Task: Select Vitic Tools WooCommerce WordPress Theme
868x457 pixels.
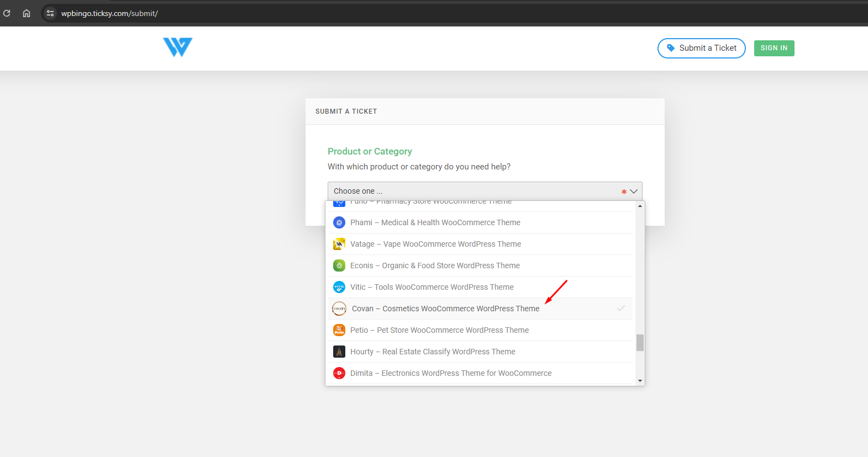Action: (481, 287)
